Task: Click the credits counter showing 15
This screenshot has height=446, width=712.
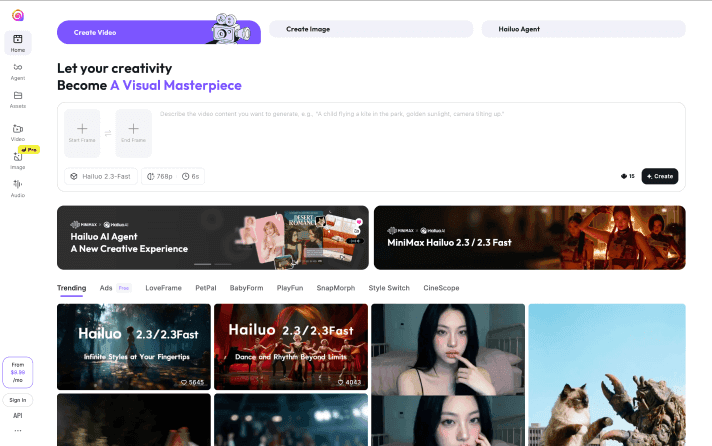Action: pos(628,176)
